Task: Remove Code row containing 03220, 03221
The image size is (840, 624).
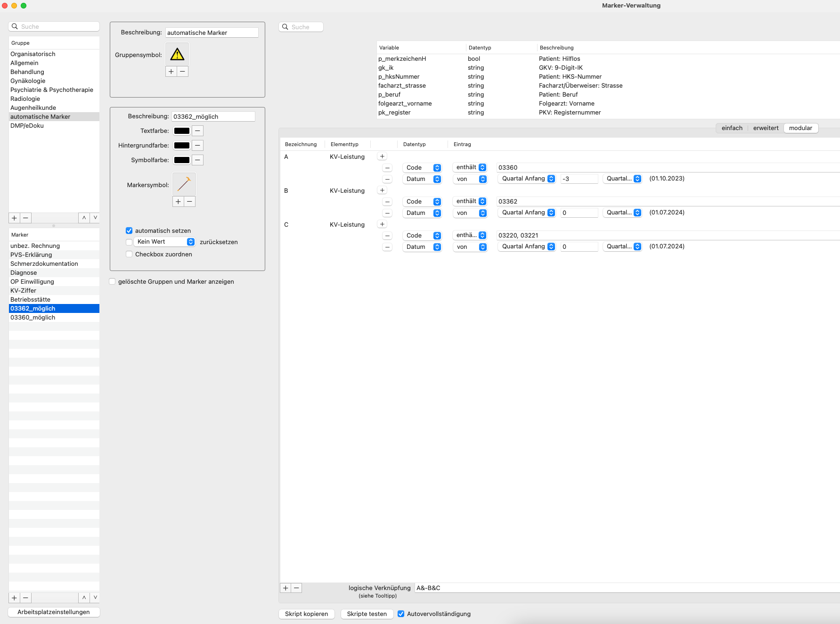Action: click(387, 236)
